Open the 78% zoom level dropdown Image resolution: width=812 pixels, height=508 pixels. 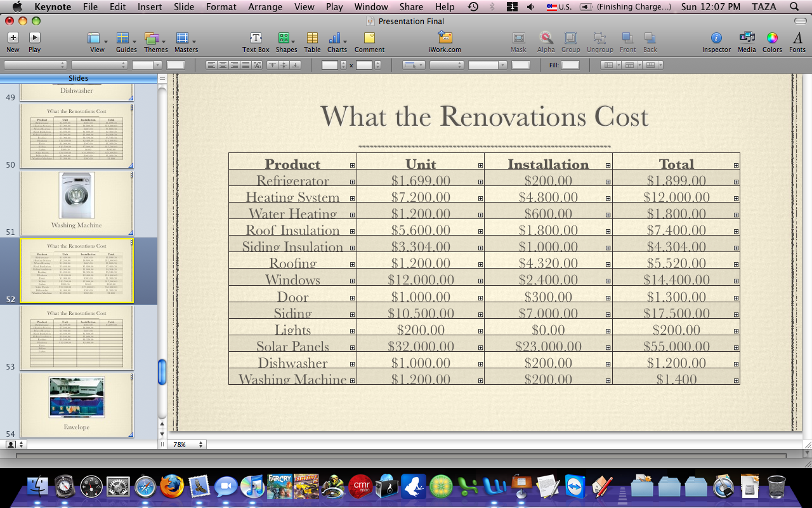coord(188,444)
